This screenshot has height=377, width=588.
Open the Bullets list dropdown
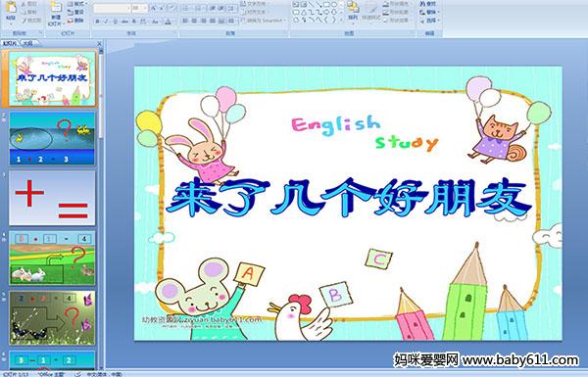click(x=186, y=8)
